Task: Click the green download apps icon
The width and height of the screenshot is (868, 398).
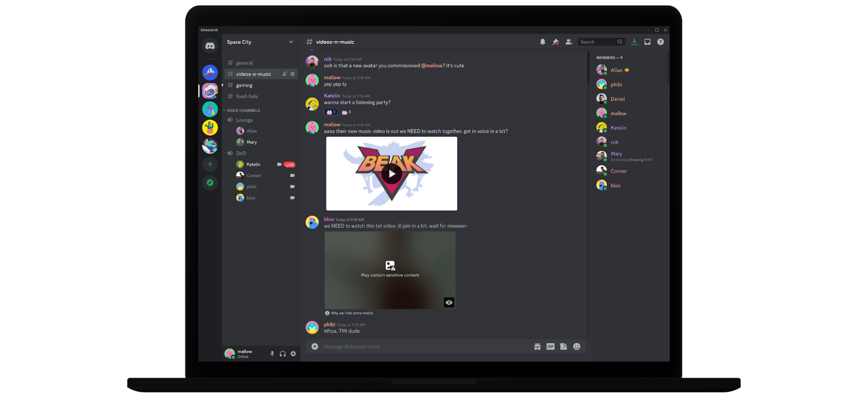Action: point(634,42)
